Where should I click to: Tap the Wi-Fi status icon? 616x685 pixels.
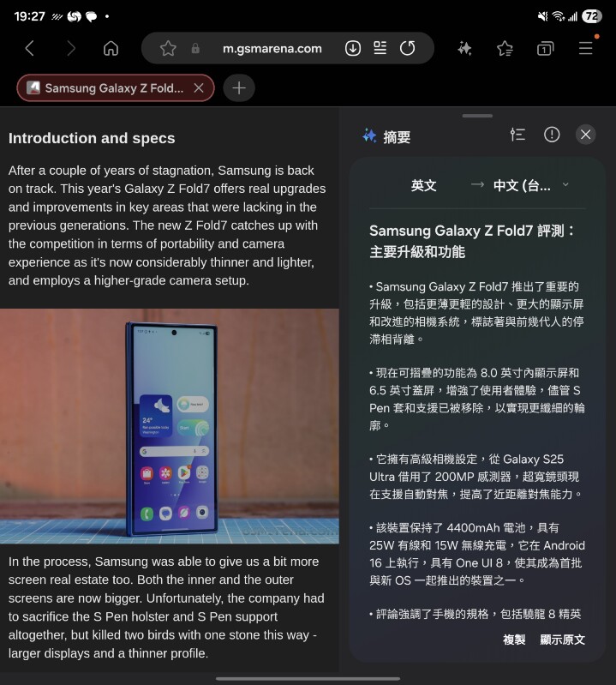point(558,16)
